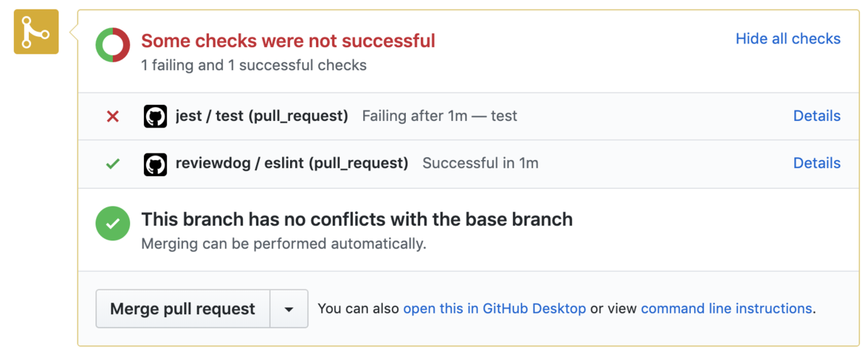
Task: Click the yellow merge branch icon
Action: tap(35, 32)
